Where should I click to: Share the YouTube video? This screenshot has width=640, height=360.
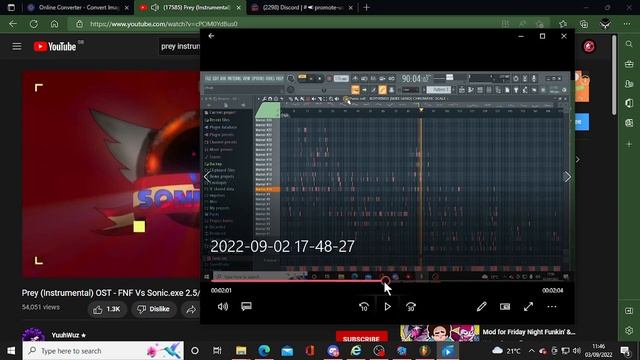click(191, 309)
